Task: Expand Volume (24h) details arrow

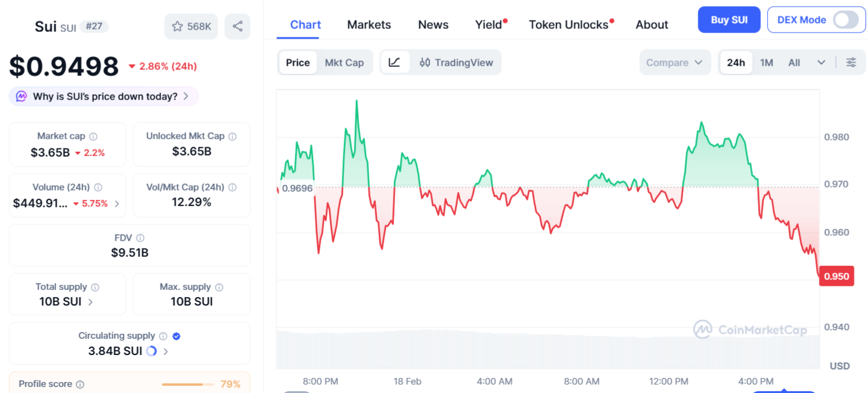Action: point(117,204)
